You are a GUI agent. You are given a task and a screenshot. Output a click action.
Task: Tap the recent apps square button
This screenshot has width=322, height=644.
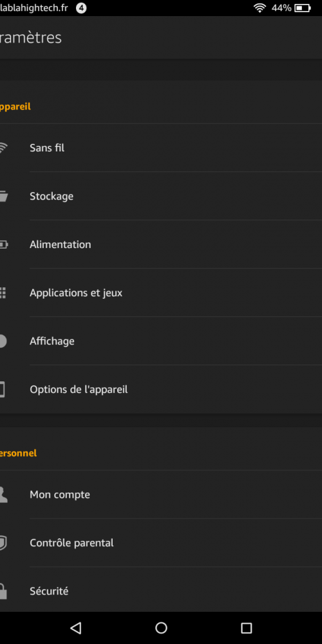pos(247,627)
